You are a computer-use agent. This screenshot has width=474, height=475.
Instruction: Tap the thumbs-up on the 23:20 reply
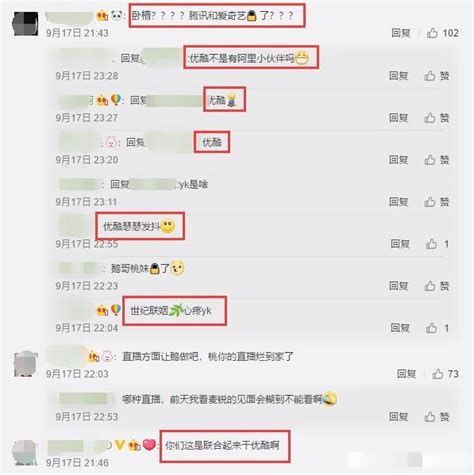tap(430, 160)
